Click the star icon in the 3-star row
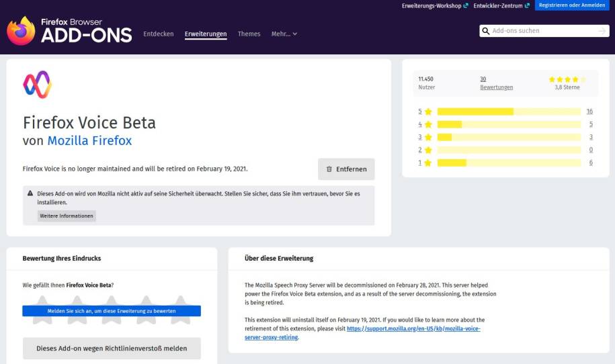 428,137
